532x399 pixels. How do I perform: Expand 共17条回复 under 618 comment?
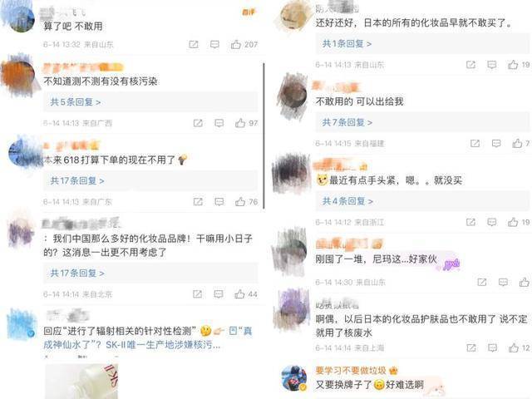(77, 180)
